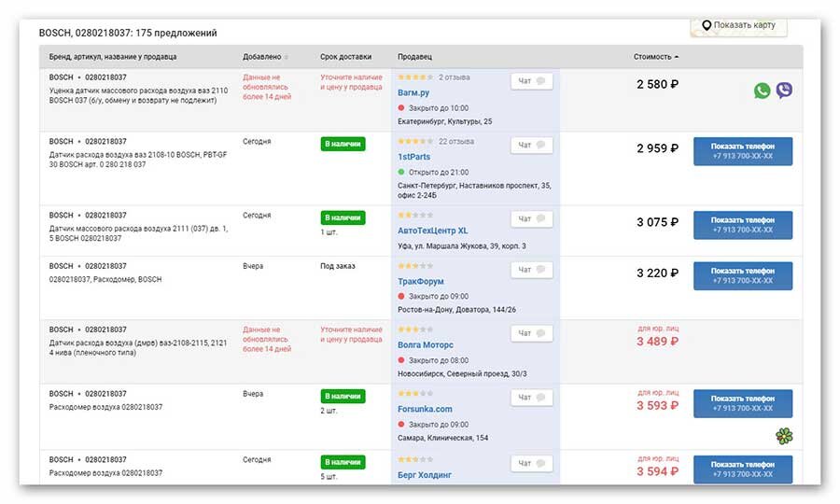Sort by Добавлено column header
The height and width of the screenshot is (504, 840).
(x=265, y=57)
